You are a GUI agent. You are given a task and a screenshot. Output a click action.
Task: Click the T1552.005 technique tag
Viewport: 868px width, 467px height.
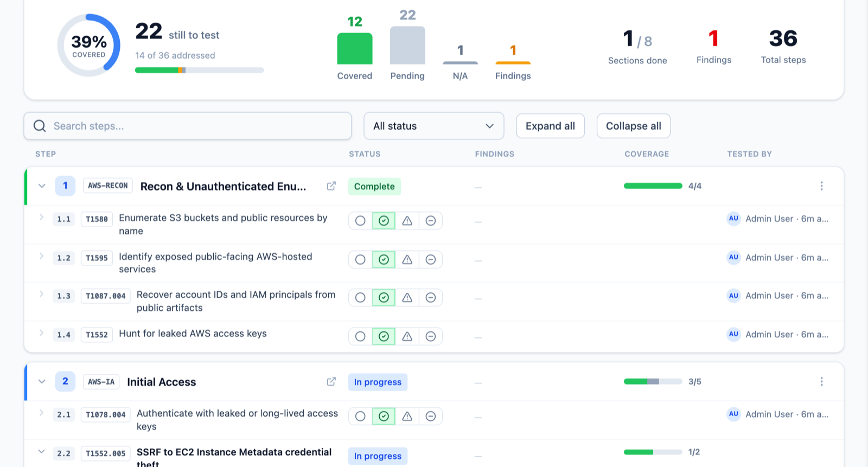point(106,453)
